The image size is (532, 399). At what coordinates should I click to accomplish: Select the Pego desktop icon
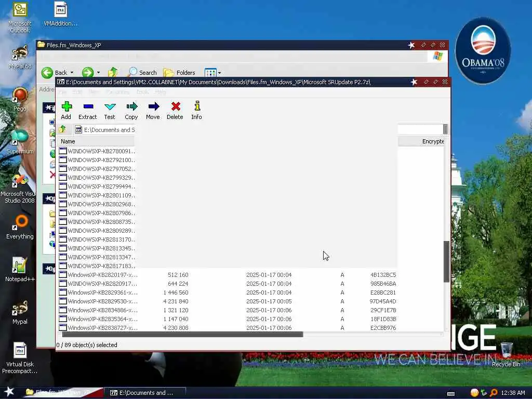(x=20, y=99)
